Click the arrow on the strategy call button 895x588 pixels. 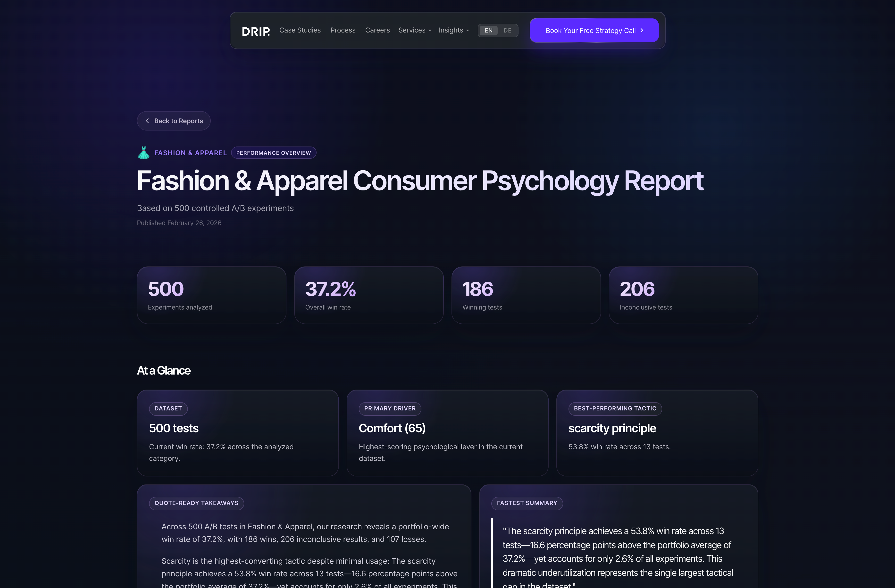pyautogui.click(x=642, y=30)
